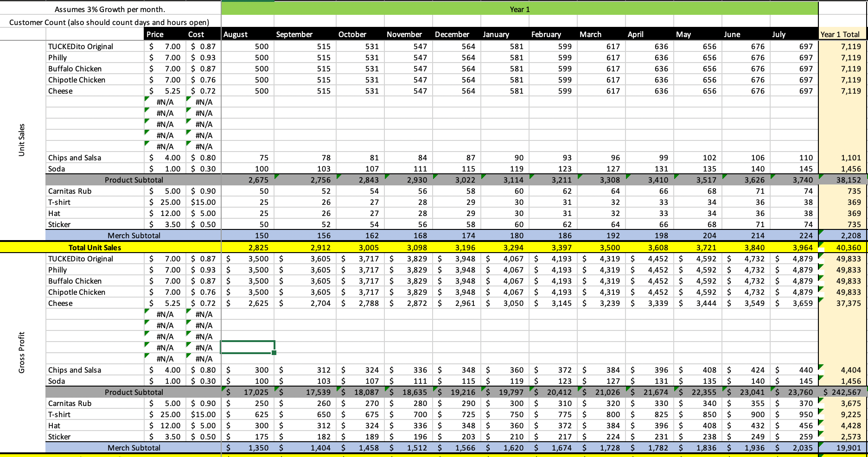Click the green Year 1 header bar
Screen dimensions: 868x457
point(519,9)
